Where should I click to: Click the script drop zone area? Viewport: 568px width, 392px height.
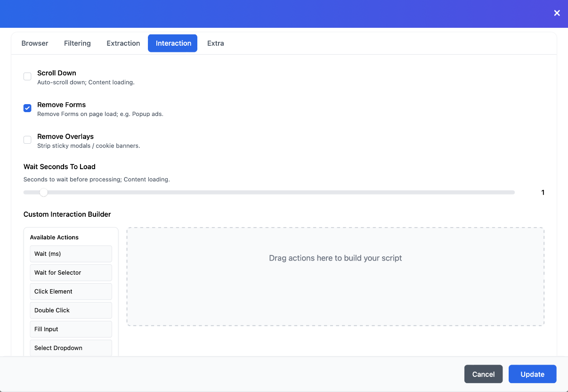coord(335,277)
